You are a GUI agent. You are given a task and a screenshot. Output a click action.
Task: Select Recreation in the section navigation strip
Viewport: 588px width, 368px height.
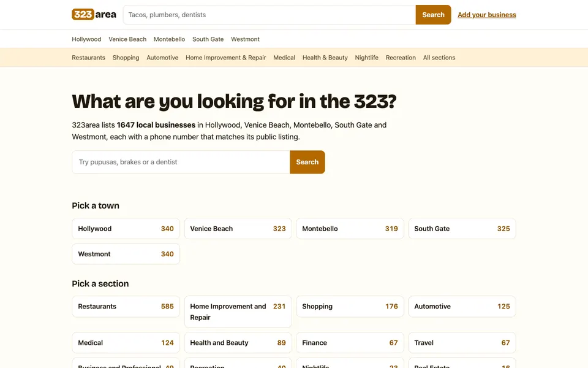401,58
